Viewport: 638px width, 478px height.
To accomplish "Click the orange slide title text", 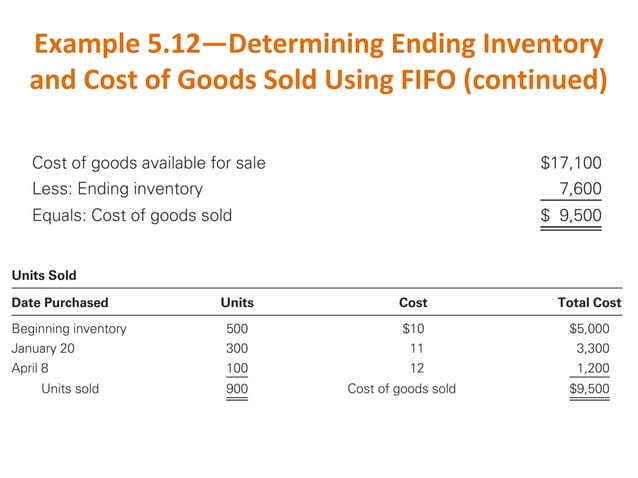I will coord(318,61).
